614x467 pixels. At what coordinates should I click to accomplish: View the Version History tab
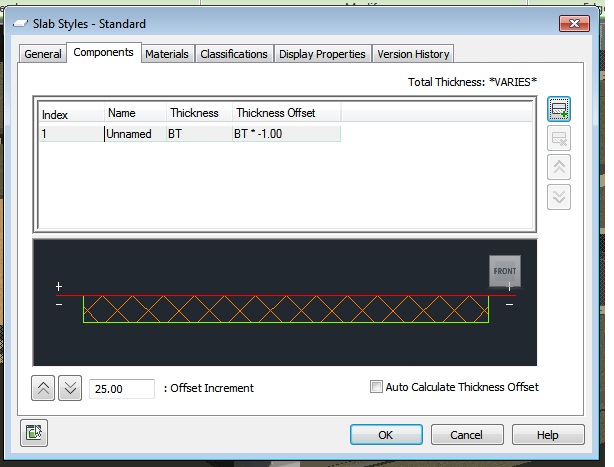pos(413,54)
